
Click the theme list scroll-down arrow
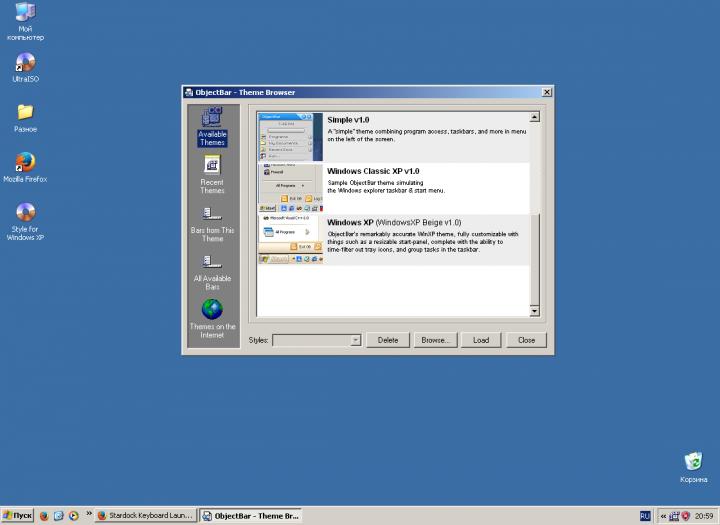tap(534, 311)
